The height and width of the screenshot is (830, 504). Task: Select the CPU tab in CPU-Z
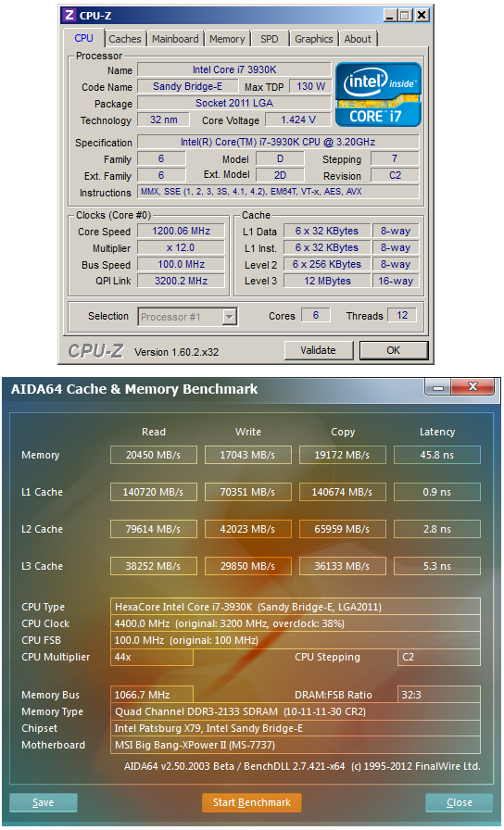click(83, 38)
